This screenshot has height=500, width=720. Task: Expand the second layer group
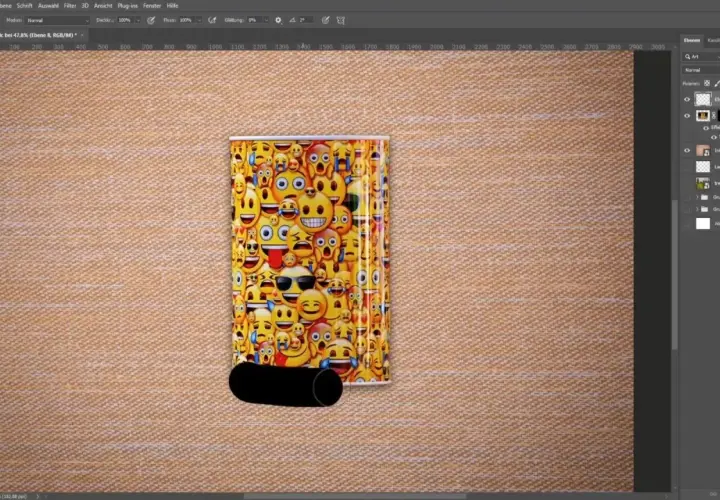coord(697,209)
